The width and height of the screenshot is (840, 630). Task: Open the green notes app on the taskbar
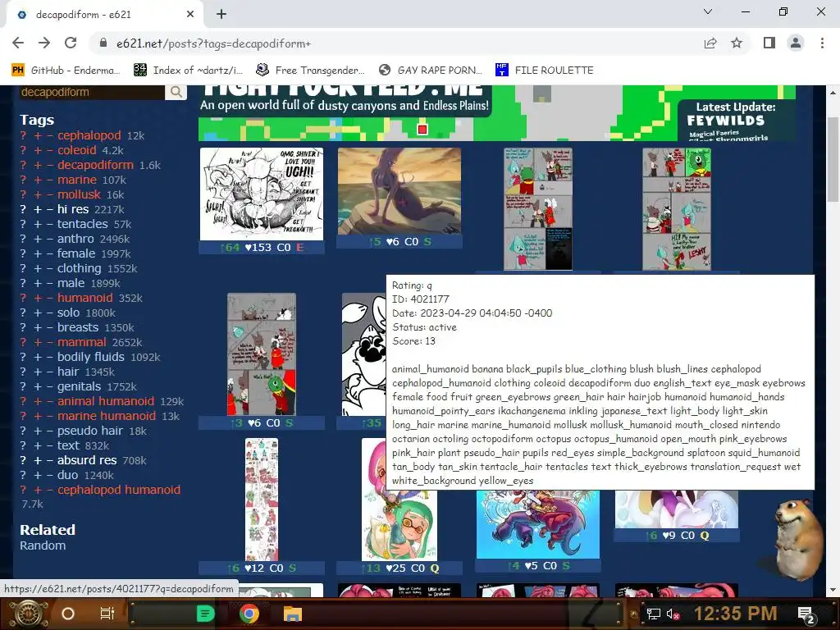coord(205,614)
